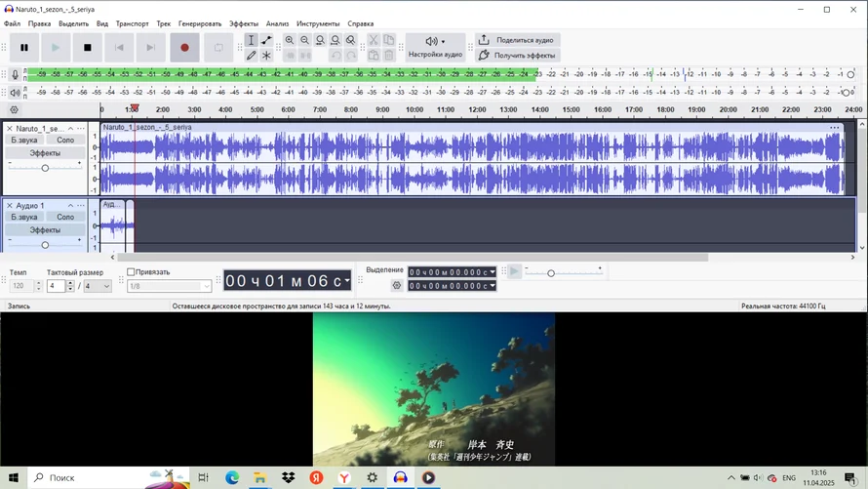
Task: Open Naruto track panel menu dots
Action: coord(81,129)
